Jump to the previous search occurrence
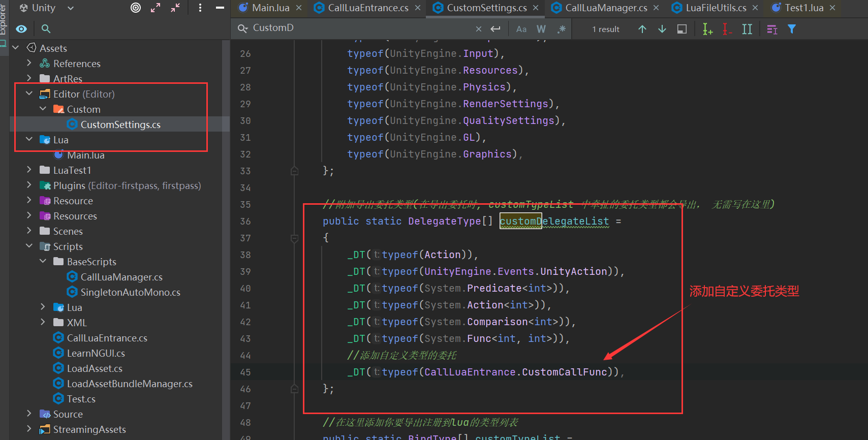 [642, 29]
